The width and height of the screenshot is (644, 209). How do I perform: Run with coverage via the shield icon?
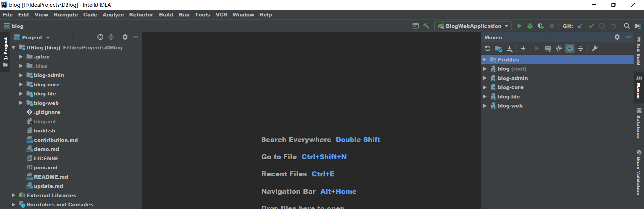pos(541,26)
